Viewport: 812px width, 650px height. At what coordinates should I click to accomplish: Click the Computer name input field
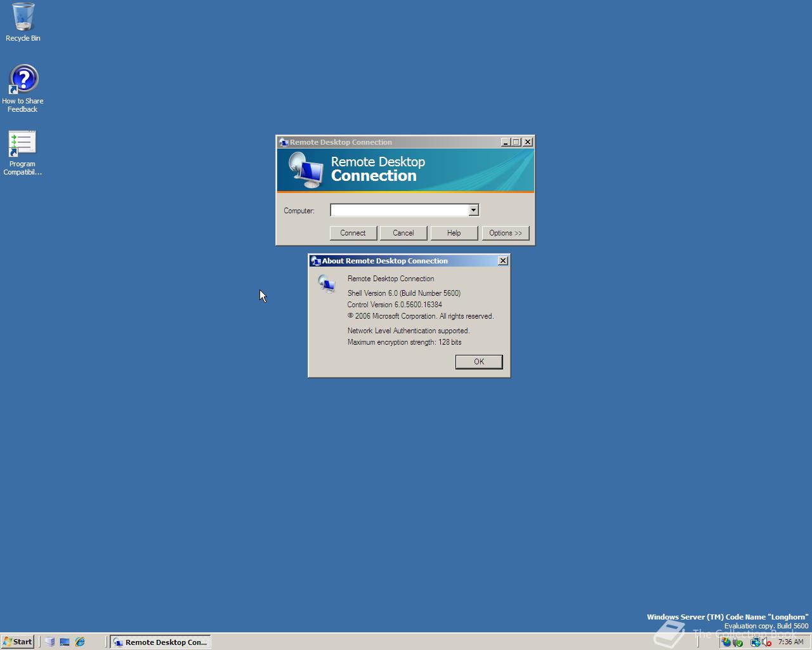pyautogui.click(x=399, y=210)
